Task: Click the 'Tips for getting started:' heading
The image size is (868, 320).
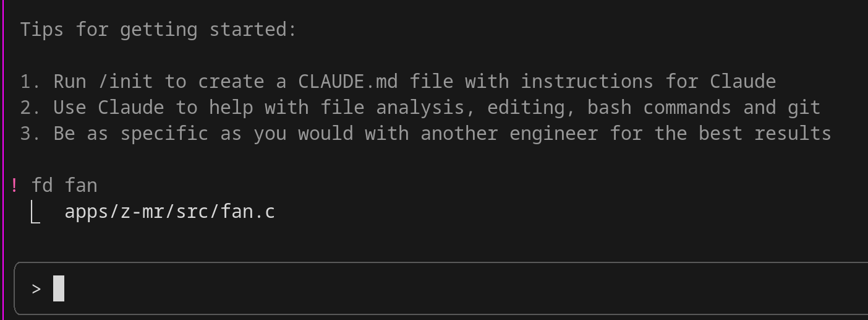Action: [x=159, y=30]
